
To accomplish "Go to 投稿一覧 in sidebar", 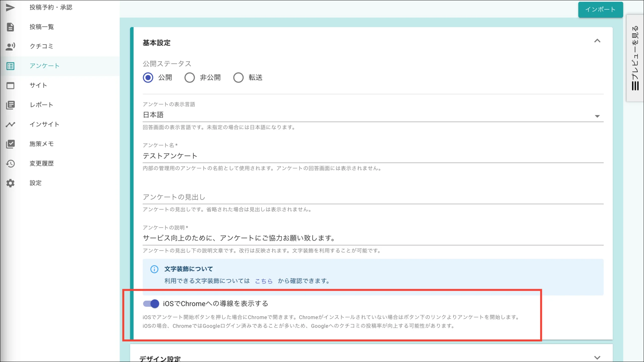I will click(x=60, y=27).
